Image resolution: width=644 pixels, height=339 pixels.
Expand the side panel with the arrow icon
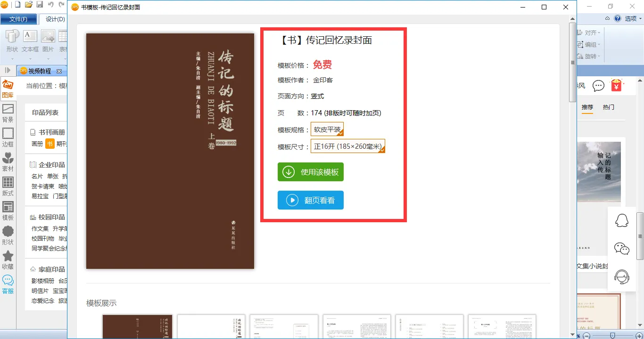pos(8,71)
